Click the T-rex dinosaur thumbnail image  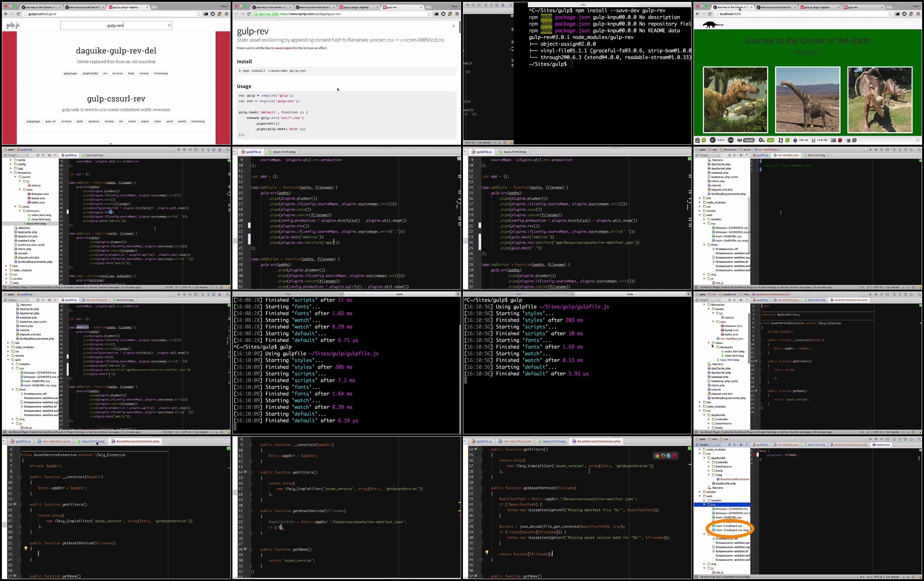[x=735, y=100]
